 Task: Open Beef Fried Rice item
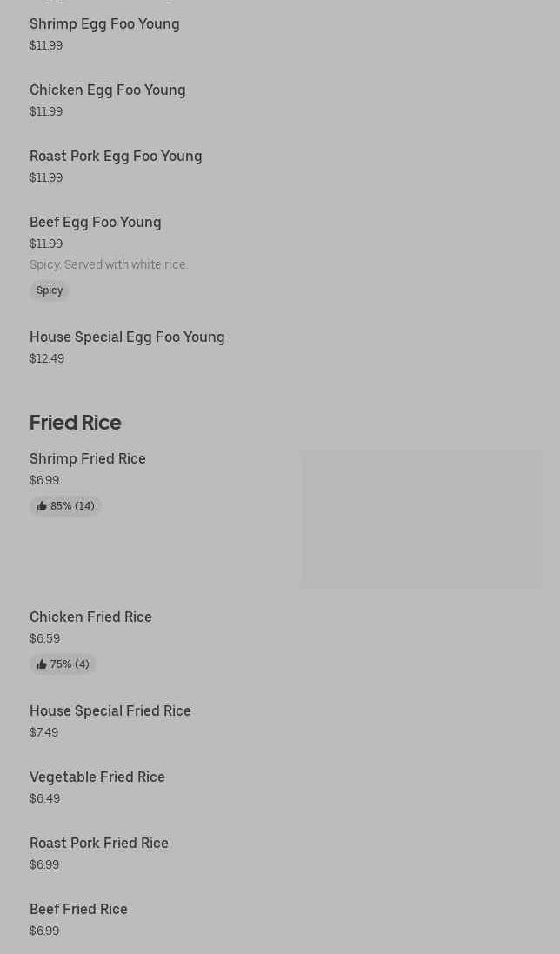pyautogui.click(x=78, y=909)
